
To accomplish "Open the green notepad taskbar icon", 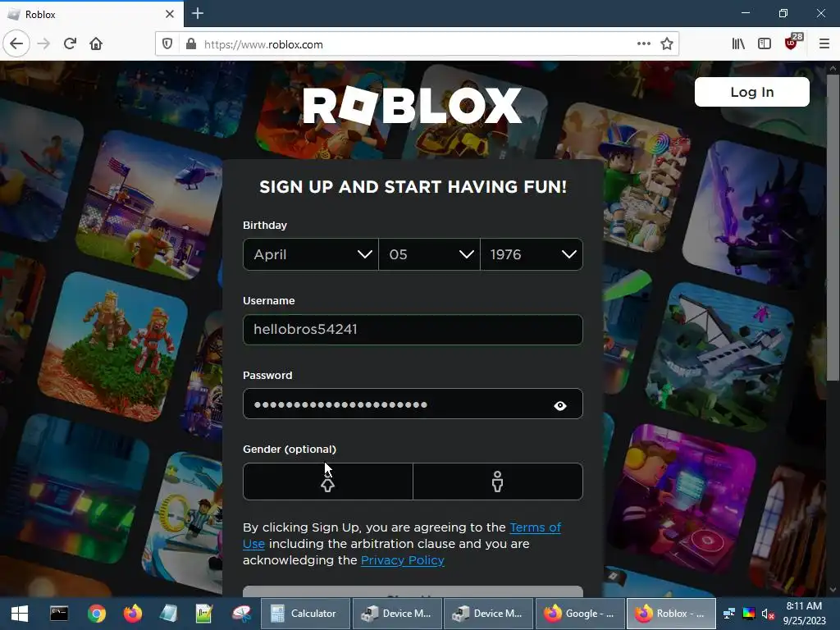I will [x=204, y=614].
